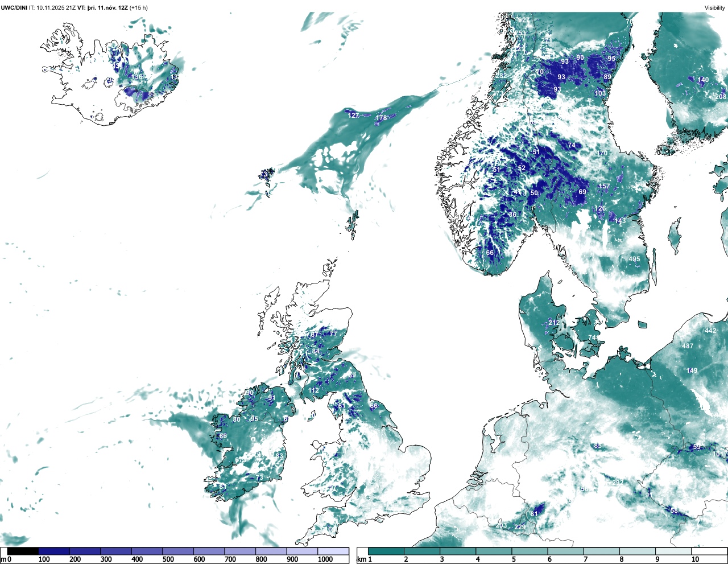Click the 'UWC/DINI' model label
Viewport: 728px width, 564px height.
[x=14, y=8]
